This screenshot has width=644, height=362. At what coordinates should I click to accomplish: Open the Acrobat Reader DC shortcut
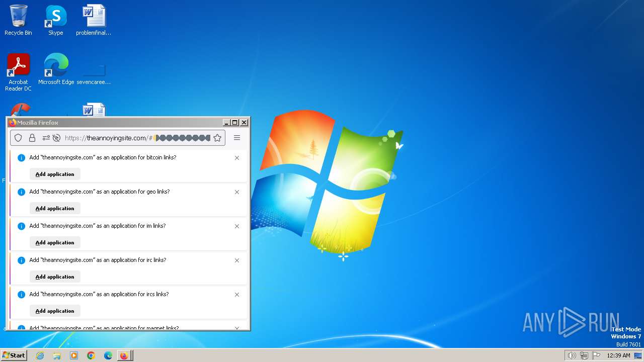coord(18,72)
